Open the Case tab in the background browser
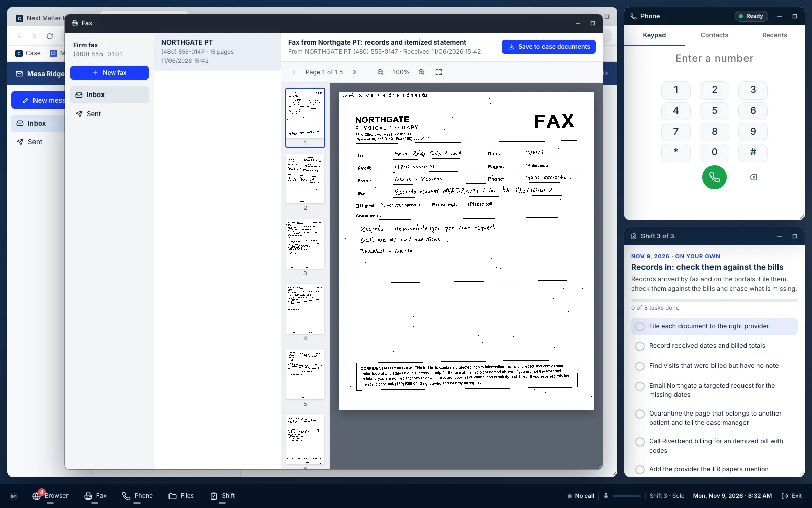This screenshot has width=812, height=508. point(28,53)
